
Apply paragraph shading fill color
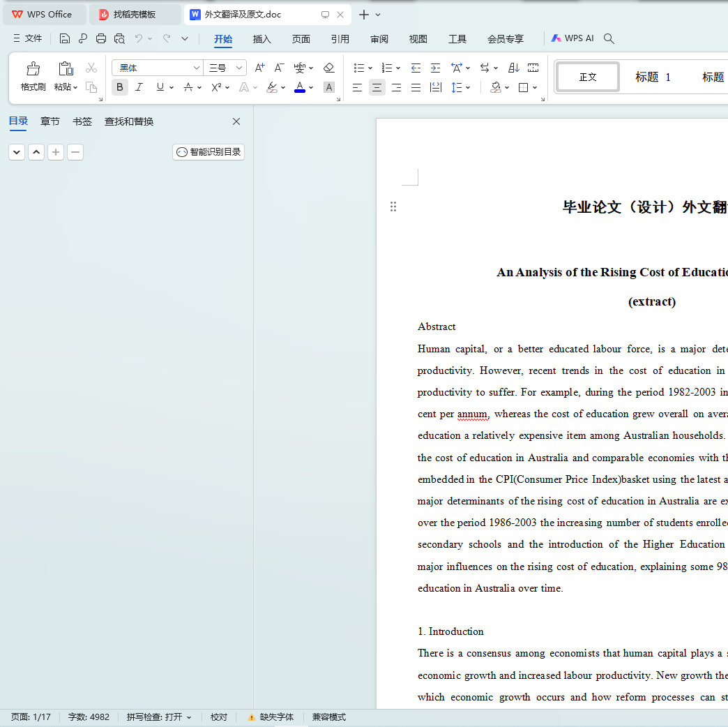click(496, 87)
